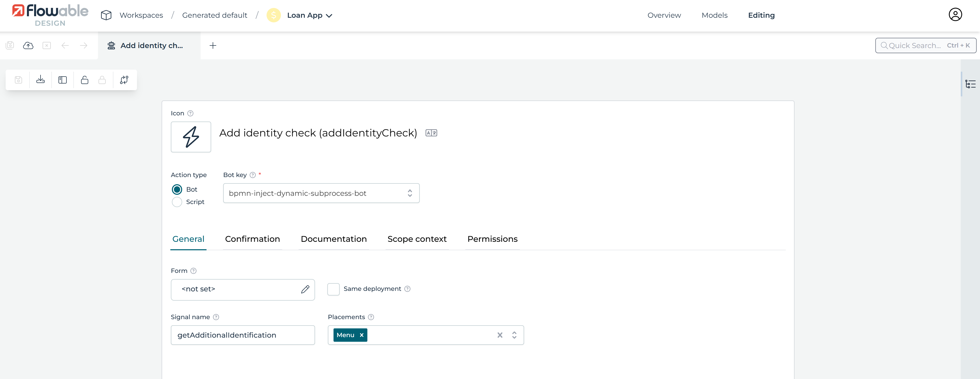Click the open padlock unlock icon
The height and width of the screenshot is (379, 980).
(x=84, y=80)
